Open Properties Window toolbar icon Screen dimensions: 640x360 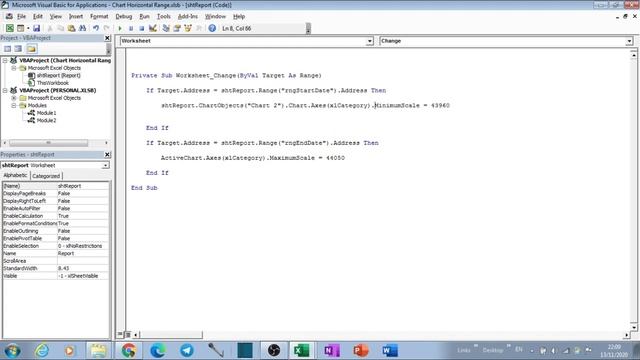coord(177,28)
